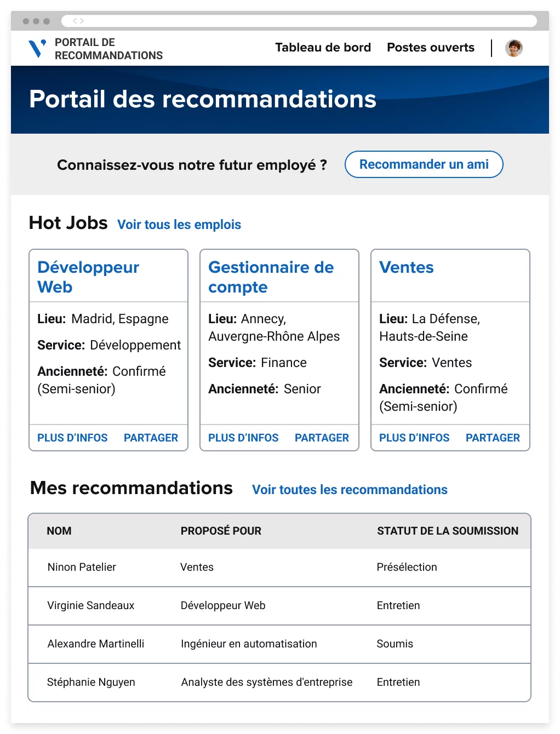
Task: Click PLUS D'INFOS on Gestionnaire de compte
Action: pyautogui.click(x=243, y=438)
